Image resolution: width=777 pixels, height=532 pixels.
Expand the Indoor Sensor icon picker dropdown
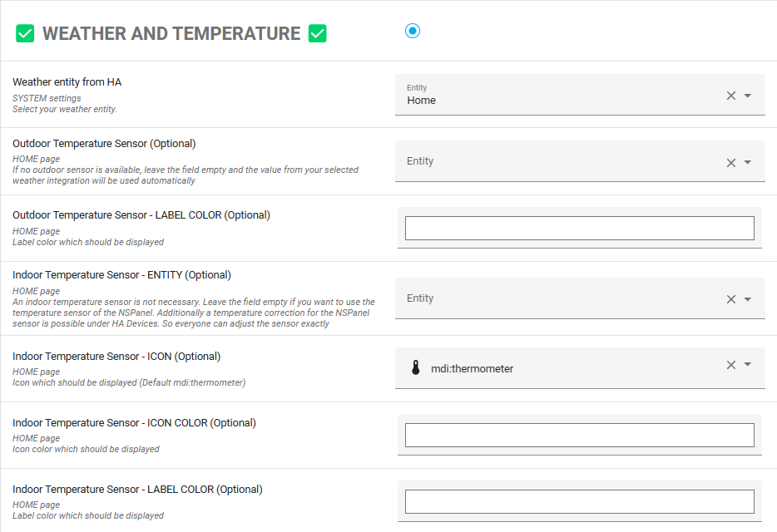pyautogui.click(x=748, y=365)
